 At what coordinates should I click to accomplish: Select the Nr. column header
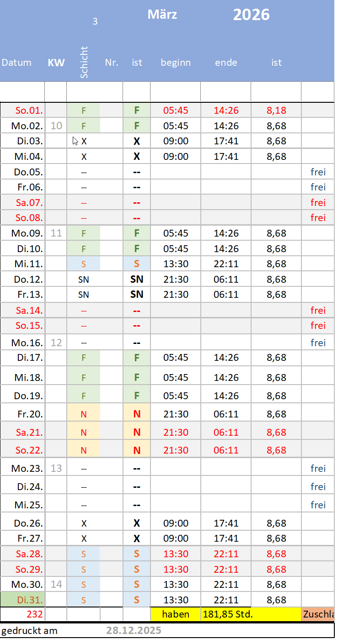112,63
